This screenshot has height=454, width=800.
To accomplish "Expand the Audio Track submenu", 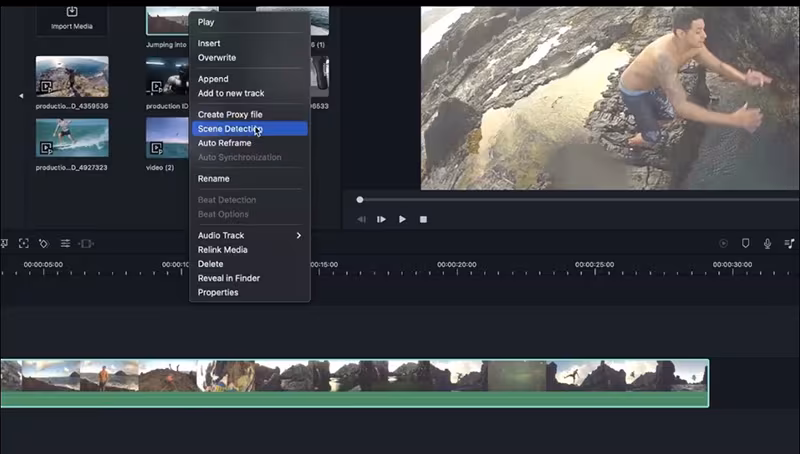I will click(250, 235).
